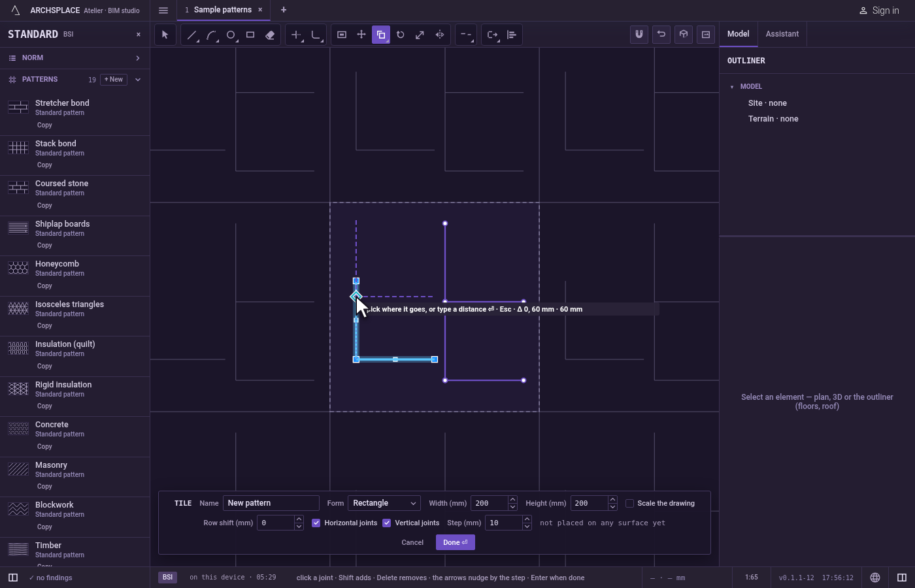Click the Align tool icon
This screenshot has height=588, width=915.
512,35
